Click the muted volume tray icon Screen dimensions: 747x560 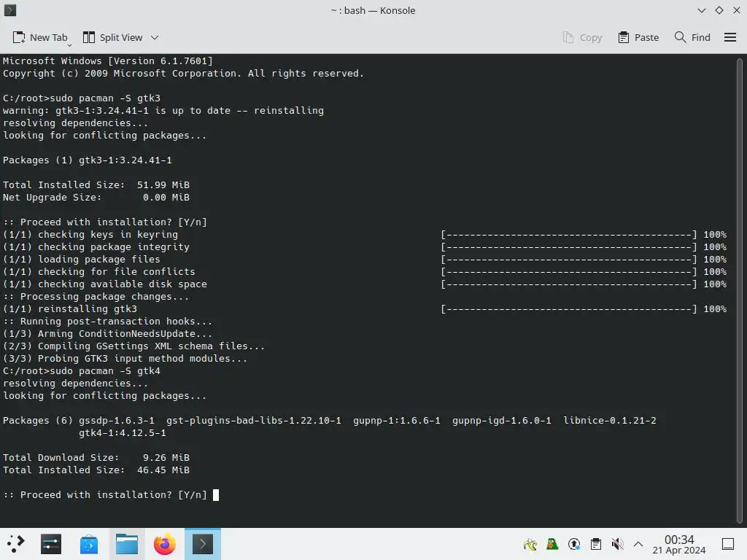pos(617,544)
